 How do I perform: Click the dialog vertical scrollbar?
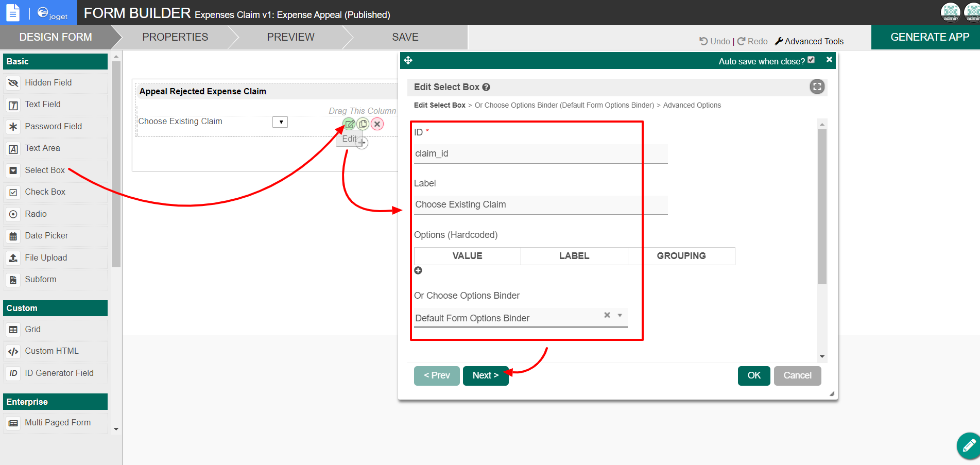tap(822, 206)
